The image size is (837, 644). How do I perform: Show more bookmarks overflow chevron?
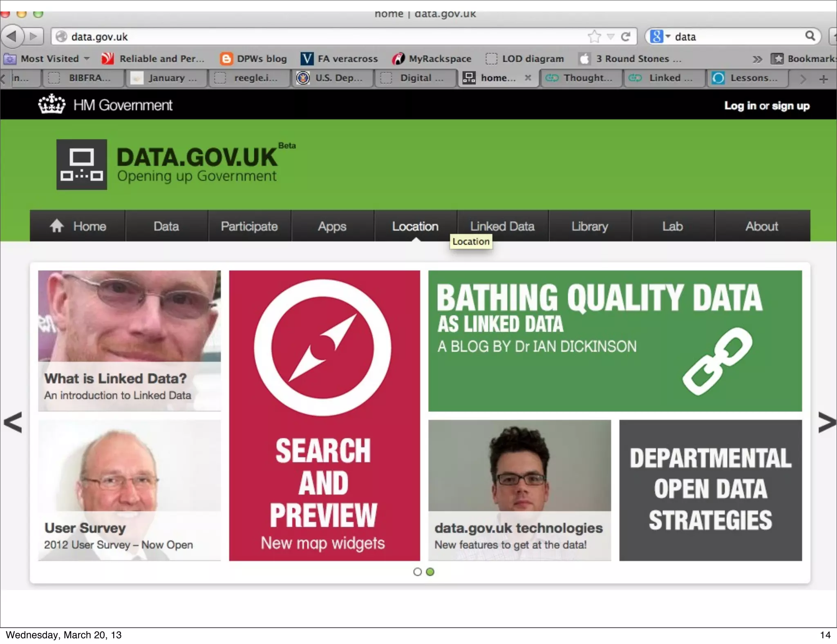point(757,59)
